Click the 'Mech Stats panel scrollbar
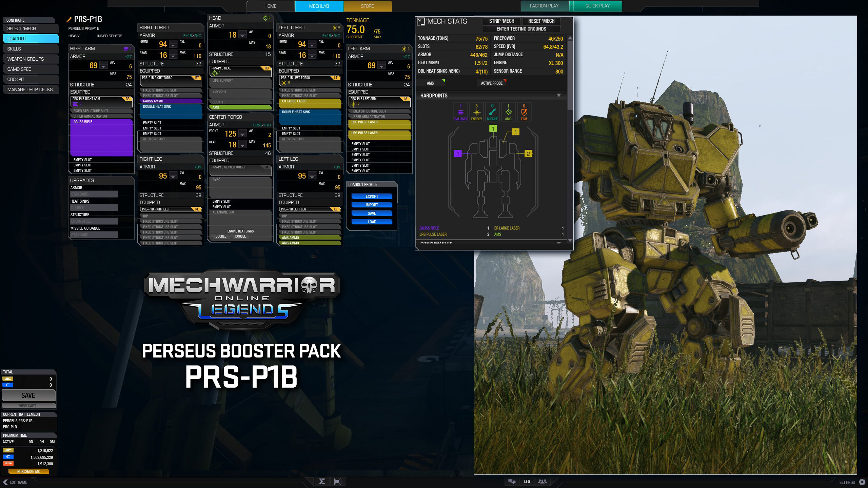This screenshot has width=868, height=488. click(x=570, y=76)
